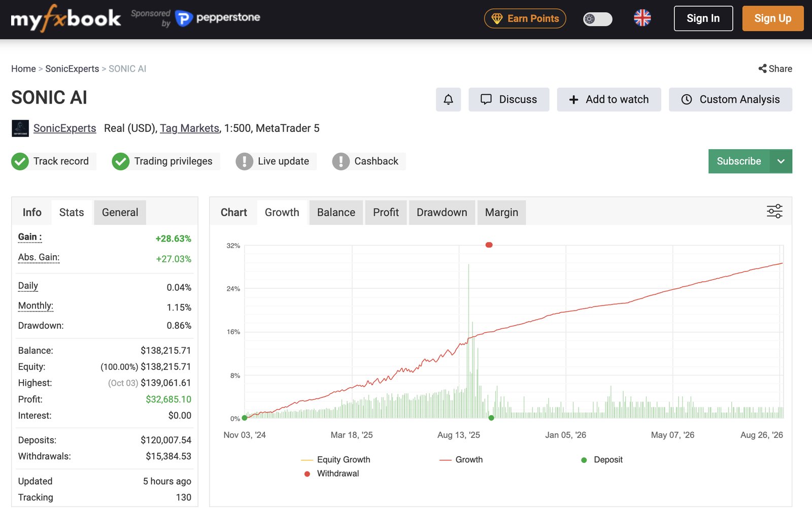Open the SonicExperts breadcrumb link
This screenshot has width=812, height=509.
click(72, 69)
